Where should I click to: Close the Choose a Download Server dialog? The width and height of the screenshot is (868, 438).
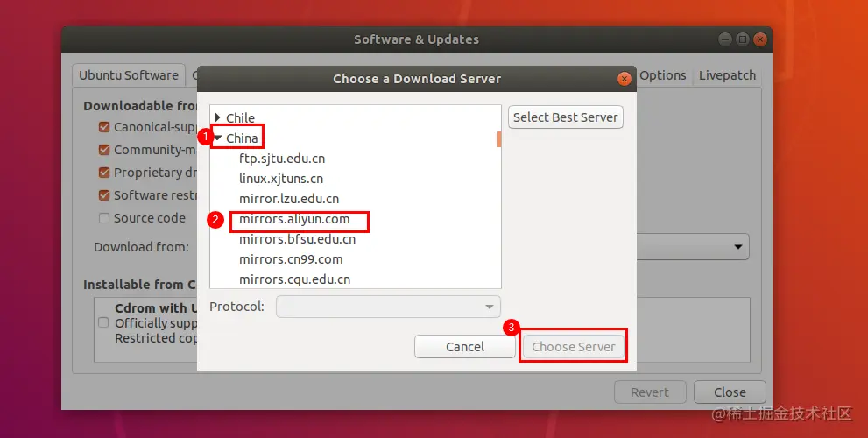coord(624,79)
